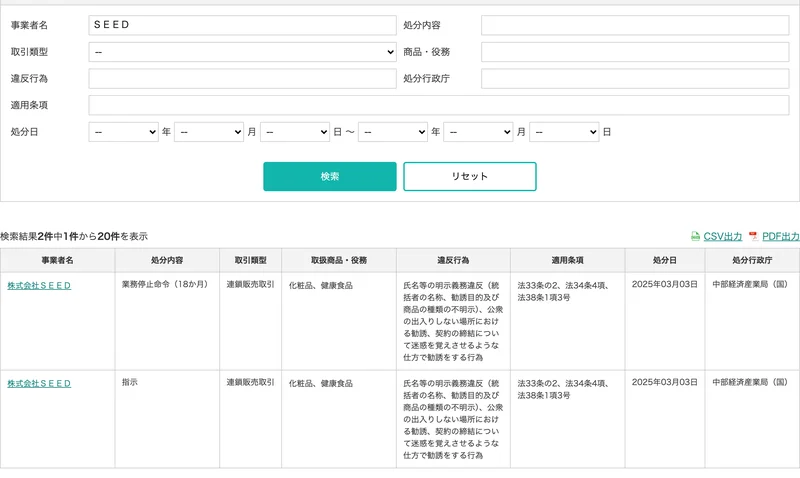Open the 処分日 end month dropdown
Screen dimensions: 800x478
(478, 132)
